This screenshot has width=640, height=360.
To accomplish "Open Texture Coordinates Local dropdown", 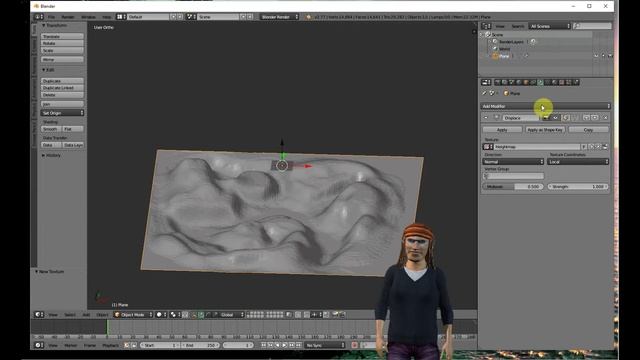I will click(578, 162).
